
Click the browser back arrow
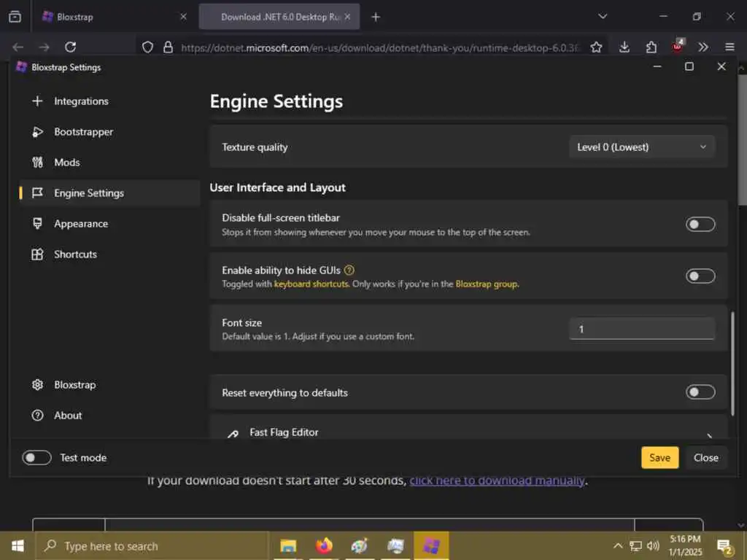(18, 47)
